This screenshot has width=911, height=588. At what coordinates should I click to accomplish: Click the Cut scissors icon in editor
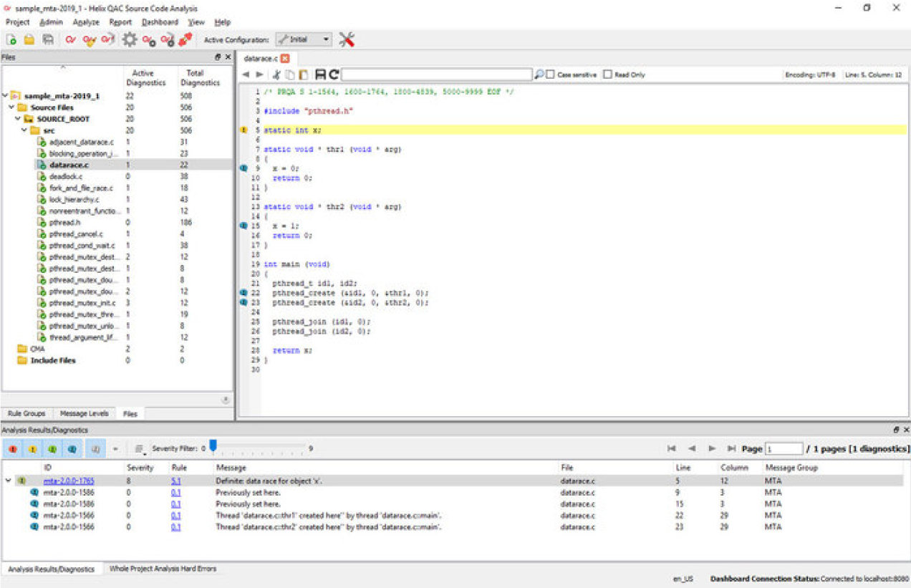(276, 74)
